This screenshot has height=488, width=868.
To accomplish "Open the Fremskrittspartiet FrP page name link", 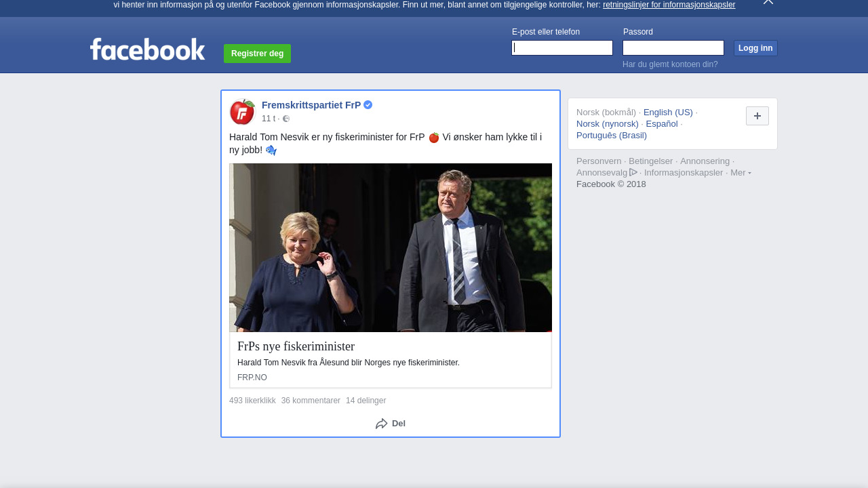I will point(311,105).
